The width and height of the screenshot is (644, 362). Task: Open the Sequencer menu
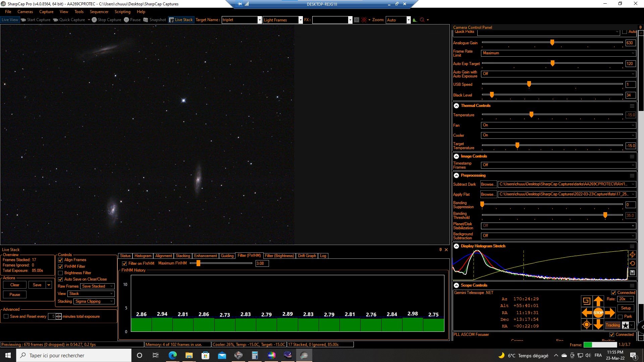tap(99, 12)
